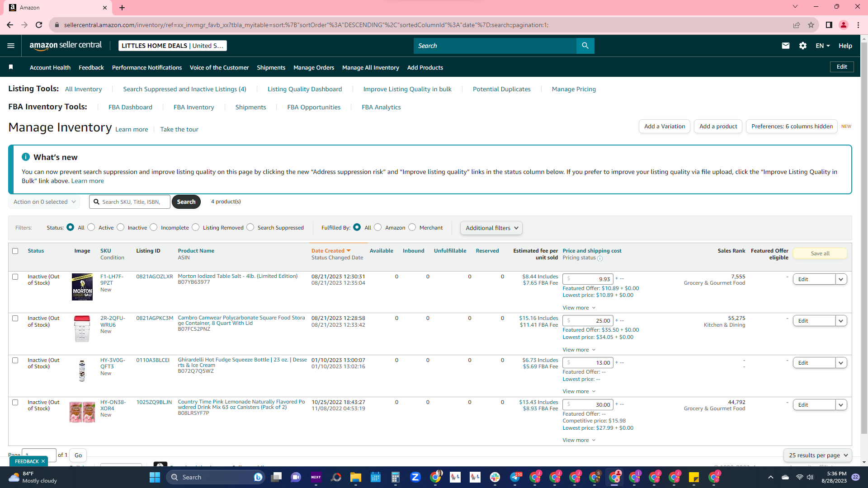Select the Inactive status radio button
The height and width of the screenshot is (488, 868).
coord(121,227)
